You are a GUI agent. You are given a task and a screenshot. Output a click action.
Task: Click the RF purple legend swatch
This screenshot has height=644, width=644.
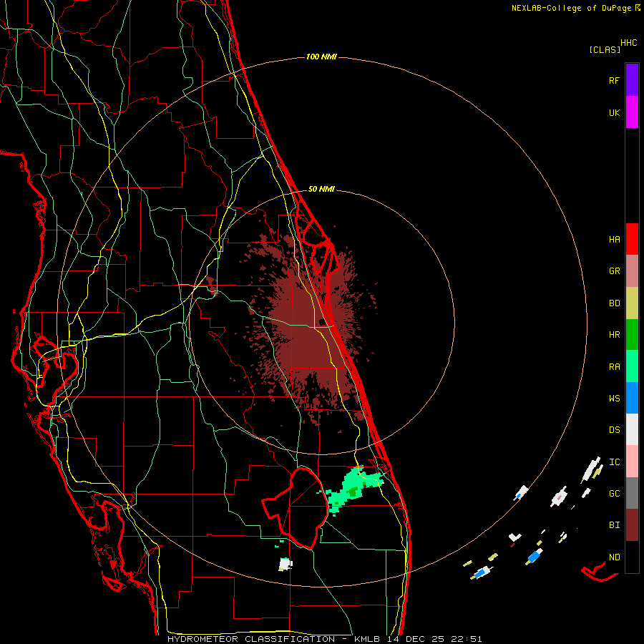click(x=632, y=80)
